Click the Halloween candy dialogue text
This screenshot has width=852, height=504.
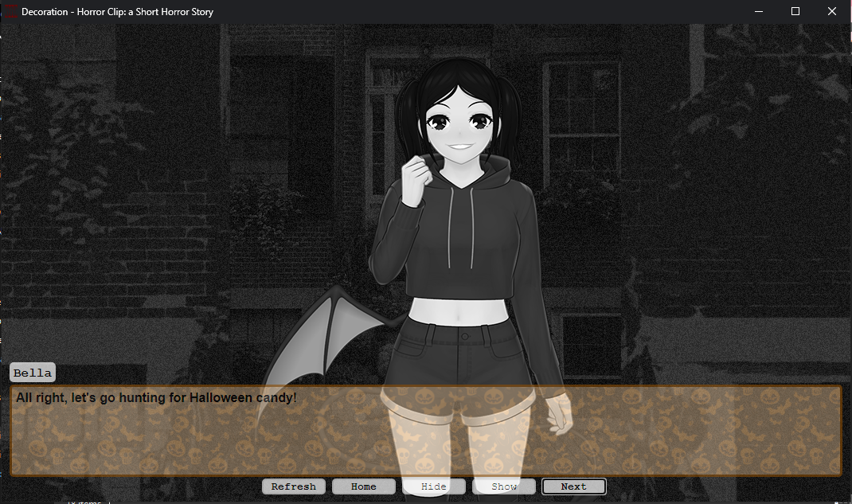155,397
